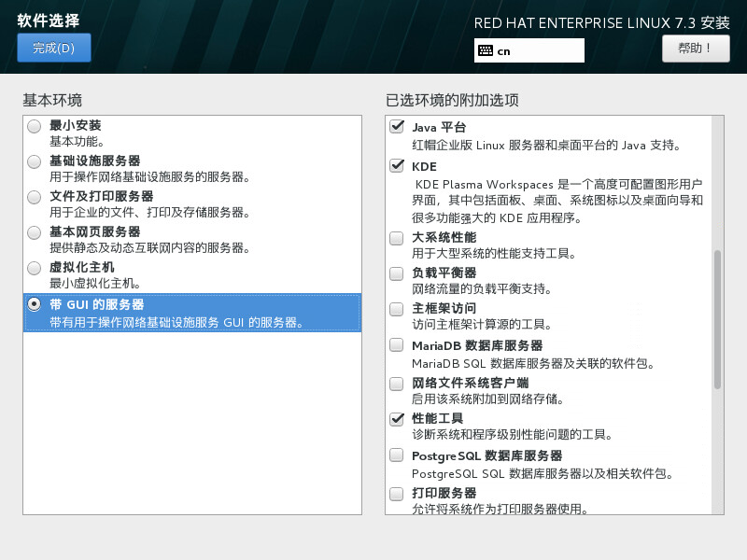This screenshot has height=560, width=747.
Task: Select the 基础设施服务器 radio button
Action: [x=34, y=161]
